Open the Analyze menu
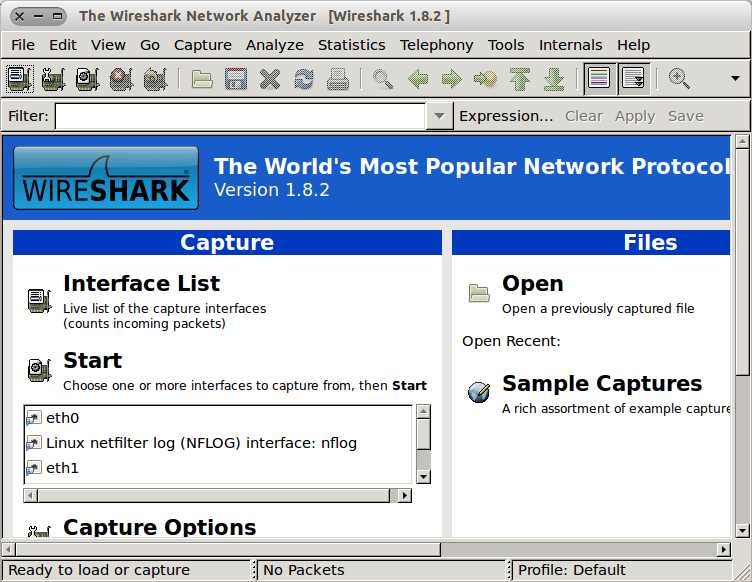Image resolution: width=752 pixels, height=582 pixels. [x=275, y=45]
